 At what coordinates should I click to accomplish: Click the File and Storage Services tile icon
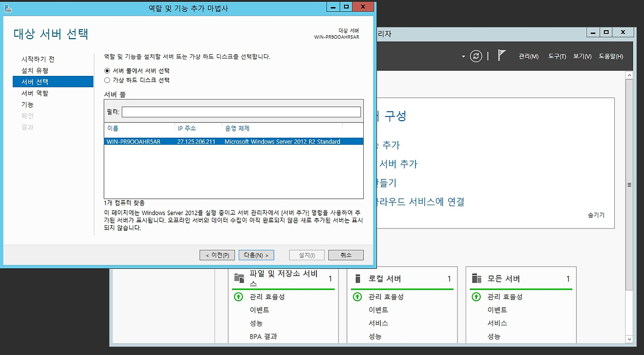239,279
